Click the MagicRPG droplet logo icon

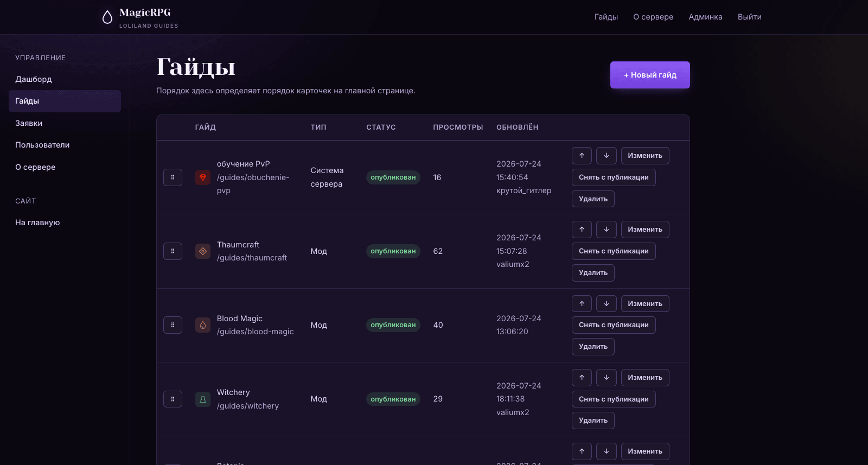point(107,17)
